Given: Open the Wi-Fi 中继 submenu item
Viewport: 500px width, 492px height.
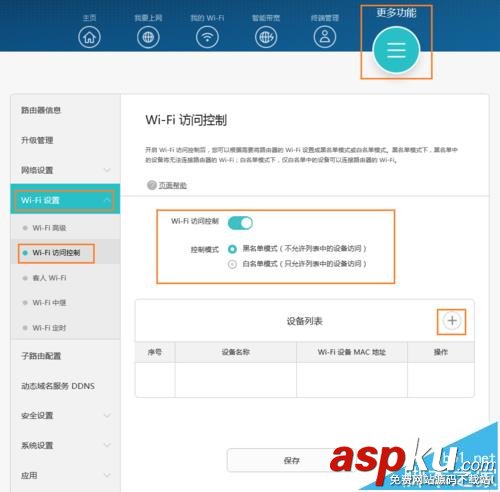Looking at the screenshot, I should pyautogui.click(x=49, y=303).
